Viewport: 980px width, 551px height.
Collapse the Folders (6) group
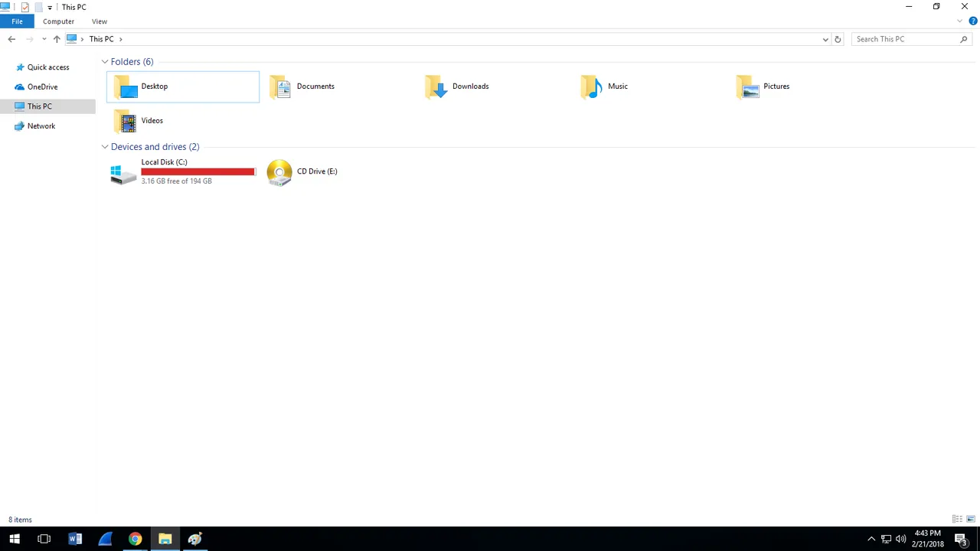(105, 62)
